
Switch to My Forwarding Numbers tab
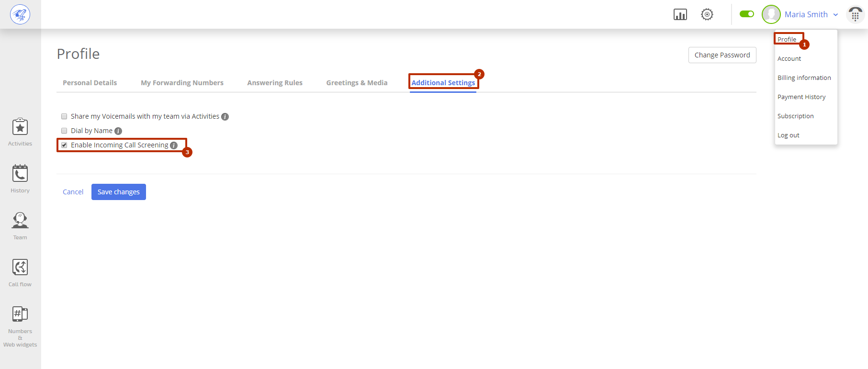[x=182, y=83]
